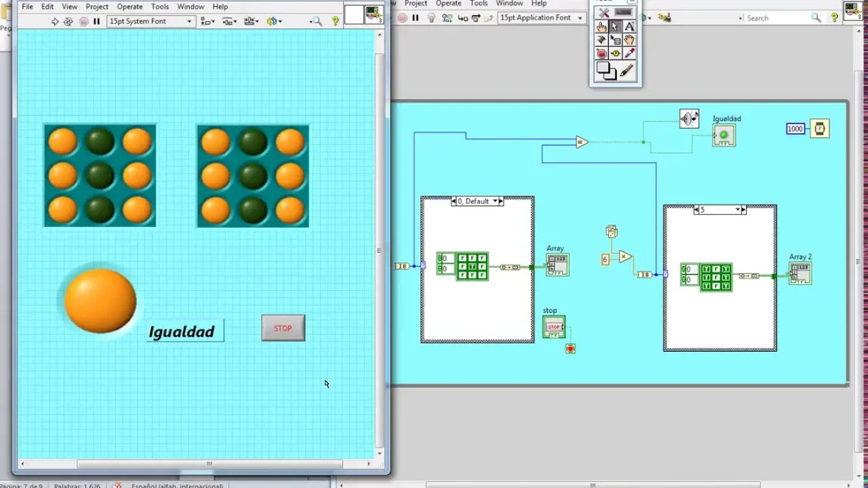Open the 15pt Application Font dropdown
This screenshot has height=488, width=868.
coord(541,18)
